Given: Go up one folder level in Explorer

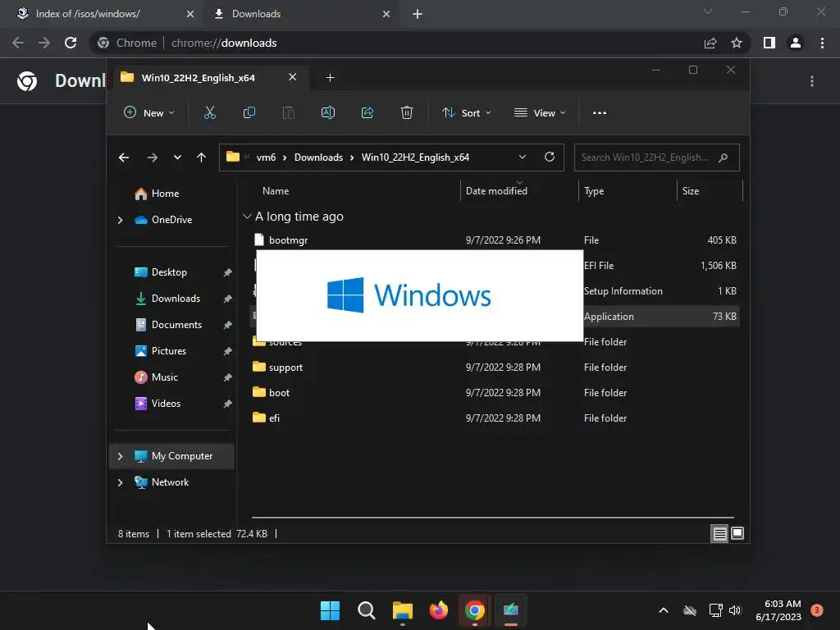Looking at the screenshot, I should coord(202,157).
